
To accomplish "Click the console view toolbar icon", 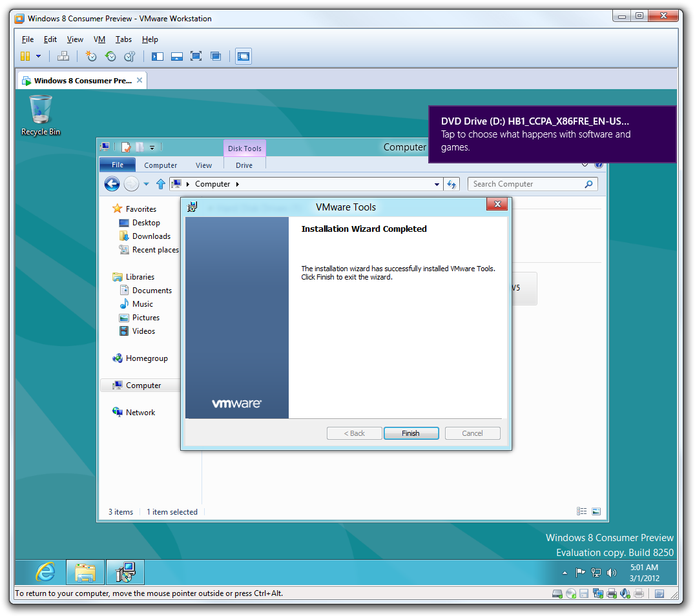I will (x=244, y=56).
